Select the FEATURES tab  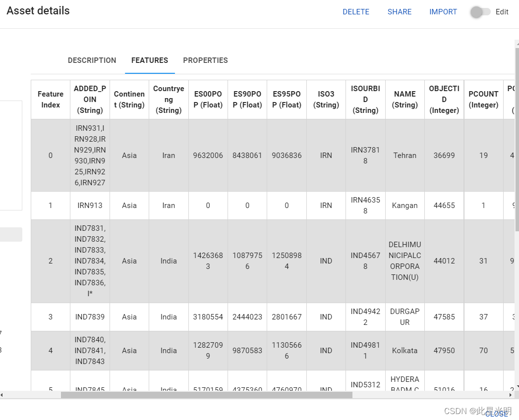[150, 60]
